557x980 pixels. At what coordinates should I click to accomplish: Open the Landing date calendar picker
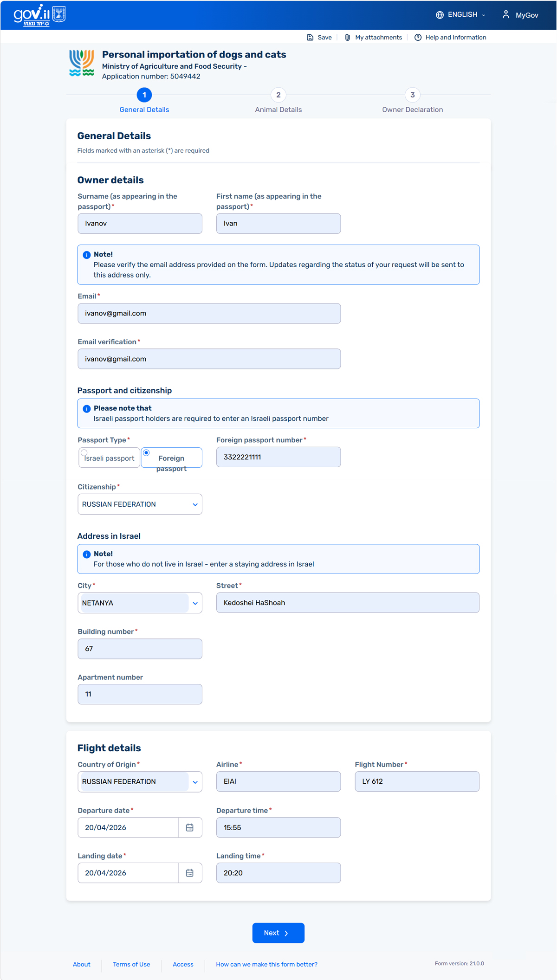pyautogui.click(x=190, y=873)
